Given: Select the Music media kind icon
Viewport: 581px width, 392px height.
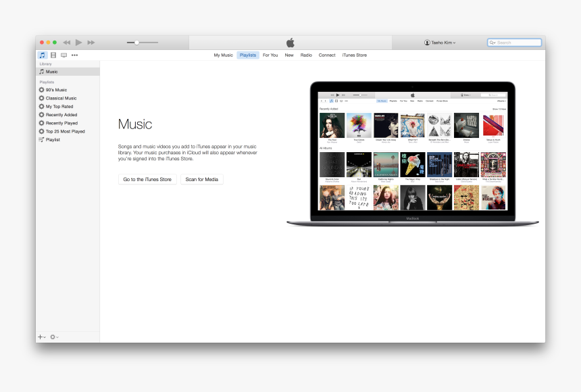Looking at the screenshot, I should click(43, 55).
